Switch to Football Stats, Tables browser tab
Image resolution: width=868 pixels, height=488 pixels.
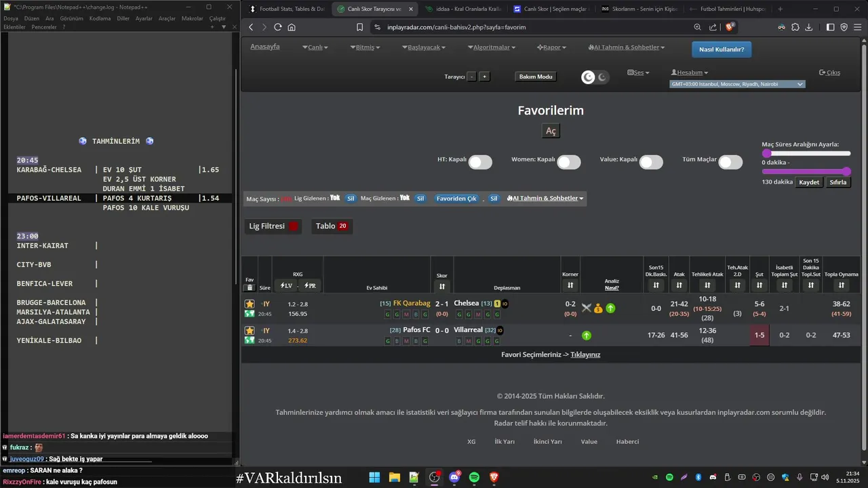tap(287, 9)
